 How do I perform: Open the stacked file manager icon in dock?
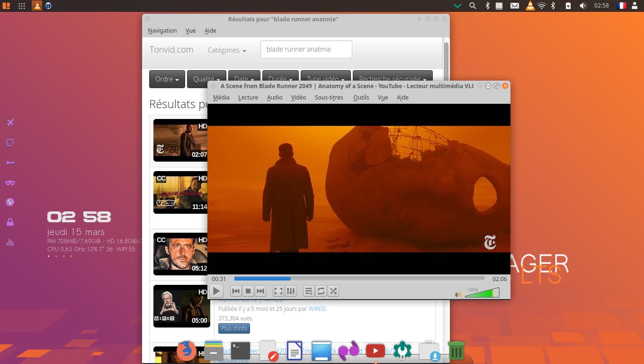[213, 351]
